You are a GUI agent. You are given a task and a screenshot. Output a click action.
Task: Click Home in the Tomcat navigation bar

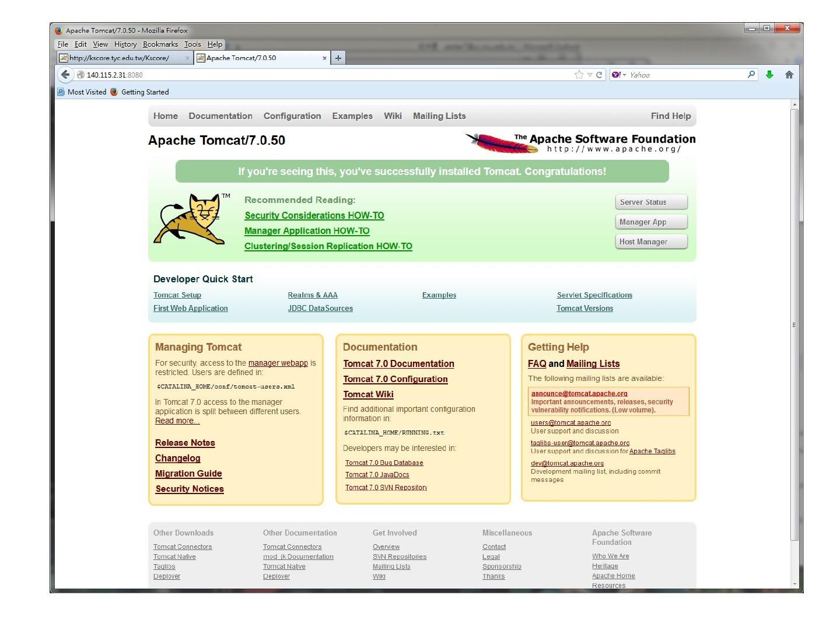166,116
